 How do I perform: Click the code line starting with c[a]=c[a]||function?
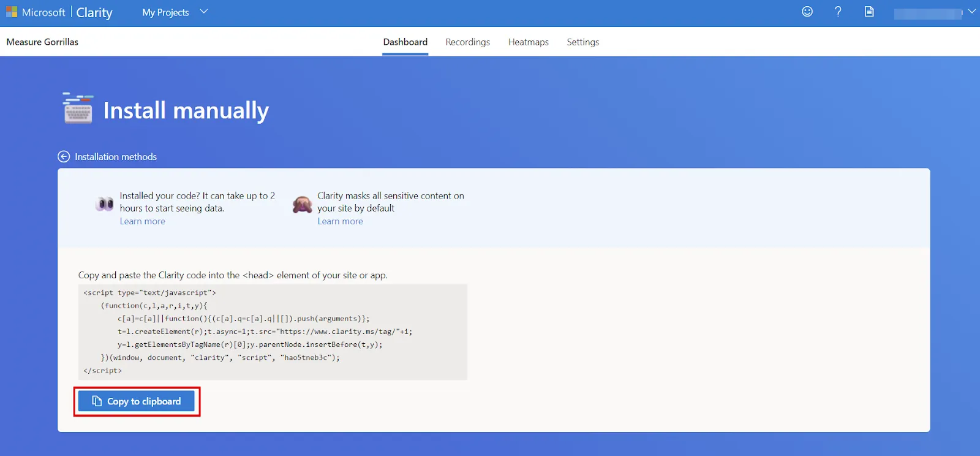244,319
